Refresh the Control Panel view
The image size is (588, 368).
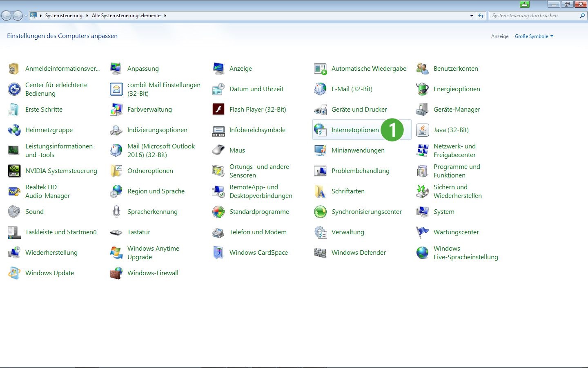(x=481, y=16)
